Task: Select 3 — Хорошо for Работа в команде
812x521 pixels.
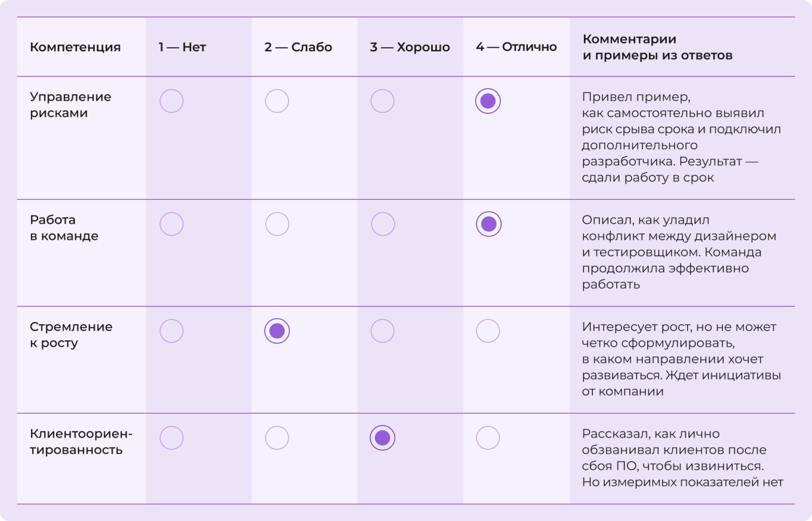Action: (383, 224)
